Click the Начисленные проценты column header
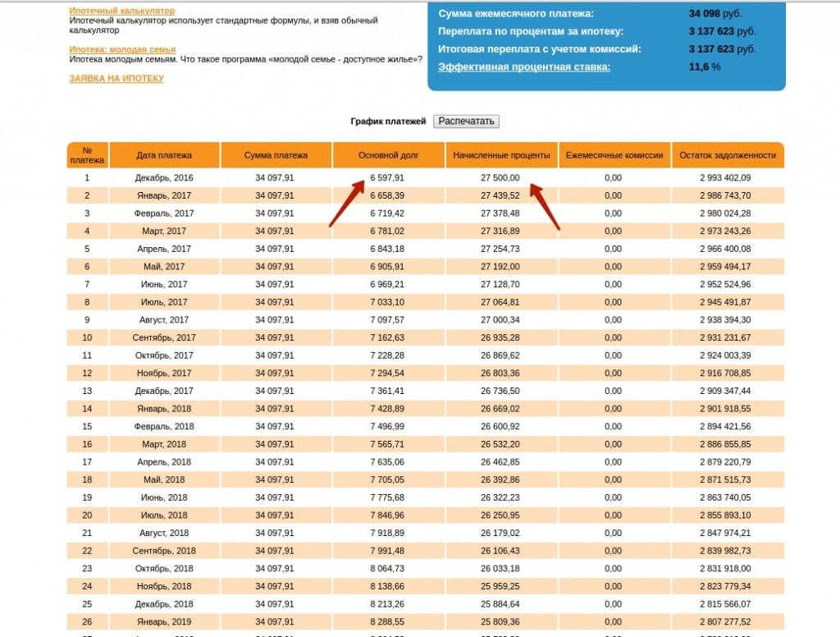840x637 pixels. 501,155
